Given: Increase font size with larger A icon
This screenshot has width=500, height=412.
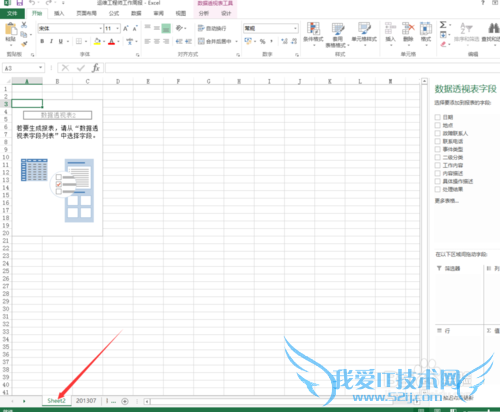Looking at the screenshot, I should (126, 29).
